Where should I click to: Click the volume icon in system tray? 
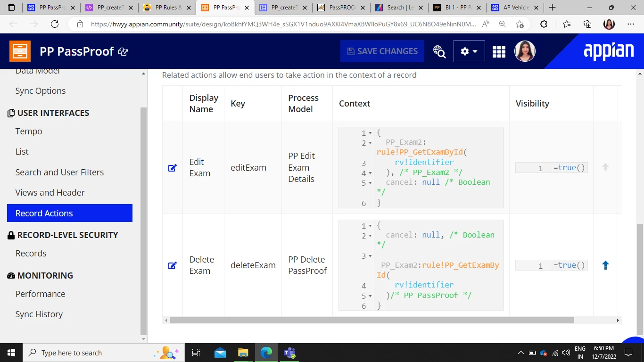pyautogui.click(x=566, y=353)
